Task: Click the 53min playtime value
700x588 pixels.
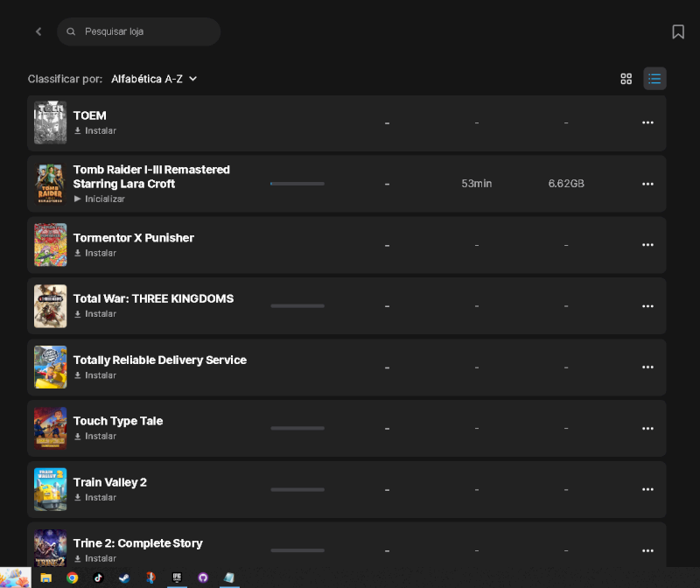Action: pyautogui.click(x=476, y=184)
